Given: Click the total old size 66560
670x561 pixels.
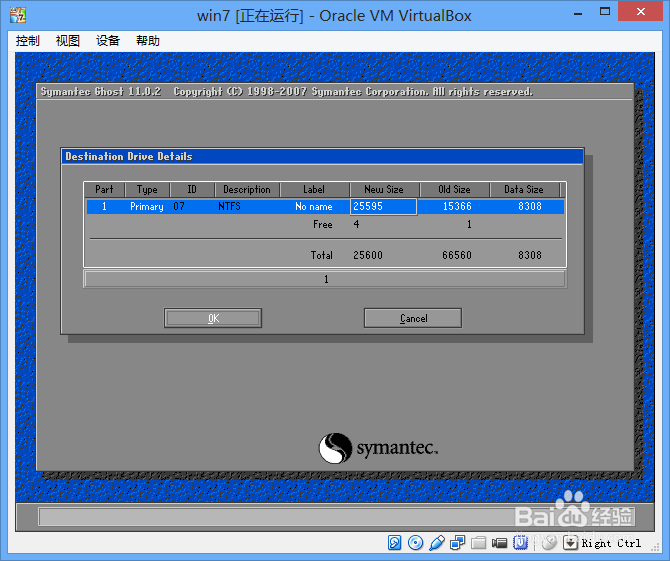Looking at the screenshot, I should [x=457, y=255].
